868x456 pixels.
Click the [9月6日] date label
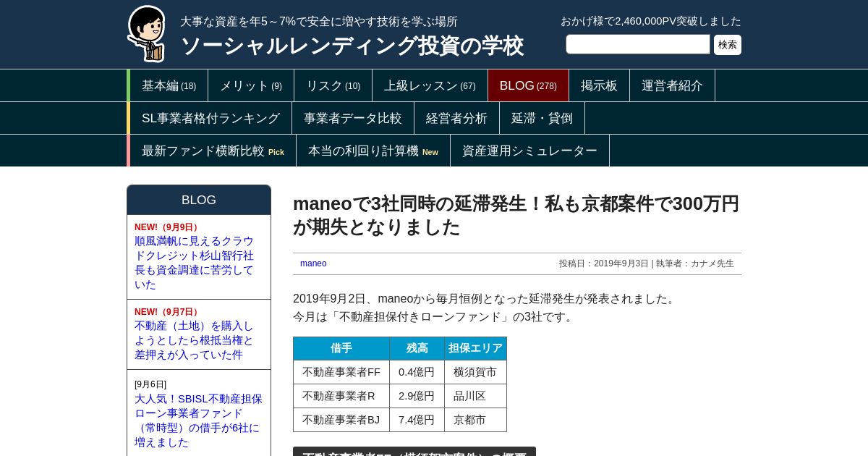(150, 384)
